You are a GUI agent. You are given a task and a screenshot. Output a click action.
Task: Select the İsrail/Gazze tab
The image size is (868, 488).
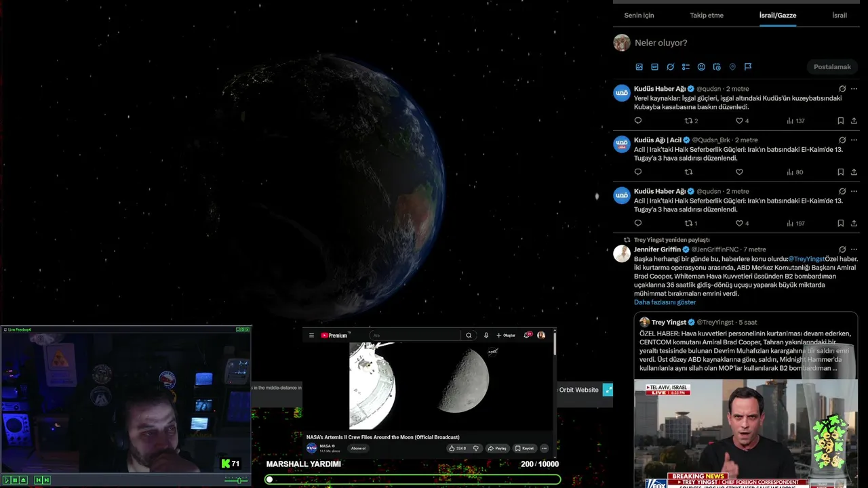(778, 15)
